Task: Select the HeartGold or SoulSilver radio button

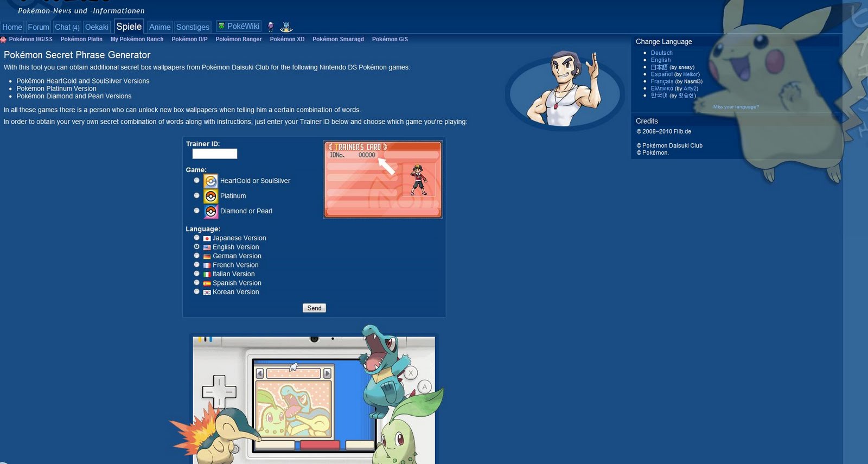Action: (196, 180)
